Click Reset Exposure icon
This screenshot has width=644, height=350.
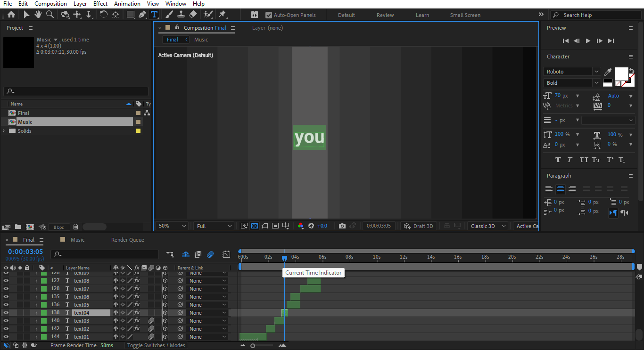tap(311, 226)
